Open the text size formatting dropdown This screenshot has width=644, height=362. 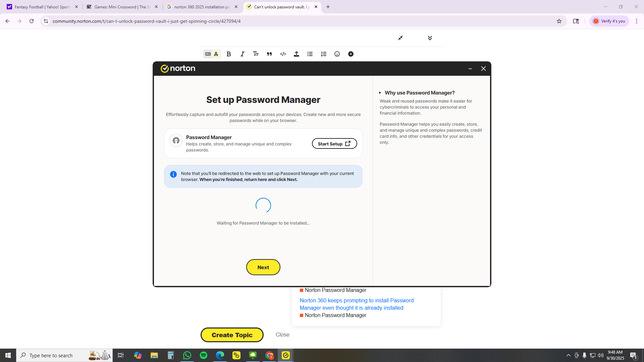(256, 54)
